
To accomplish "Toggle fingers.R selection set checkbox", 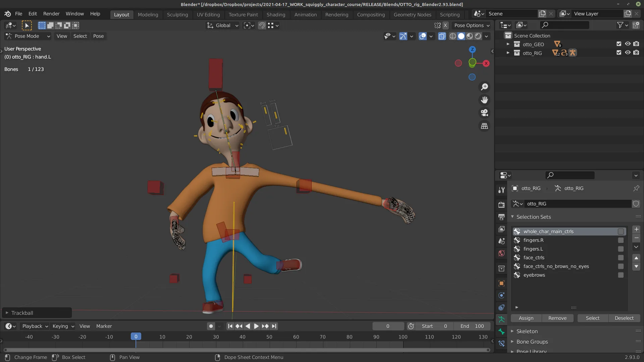I will tap(621, 240).
